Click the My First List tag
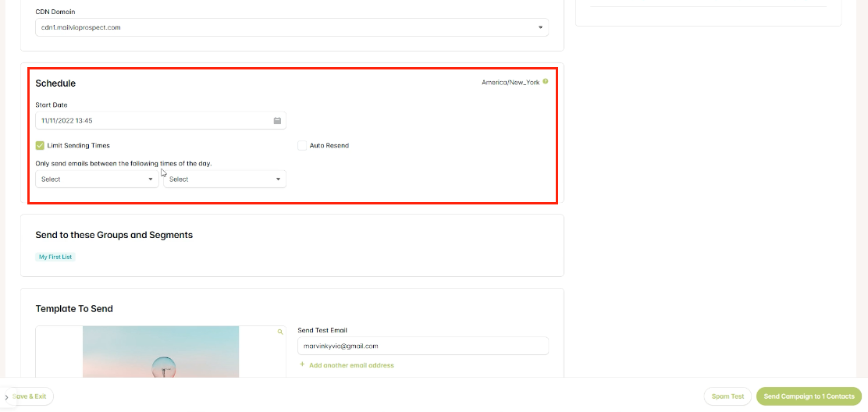This screenshot has width=868, height=412. pos(55,257)
